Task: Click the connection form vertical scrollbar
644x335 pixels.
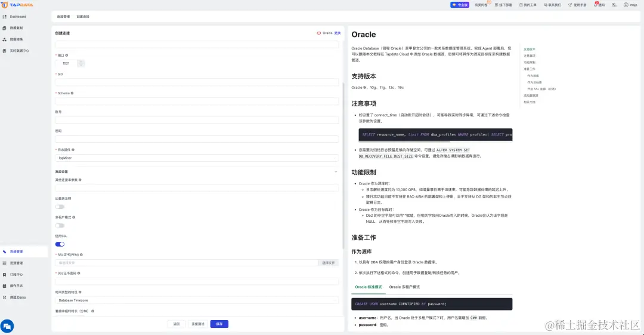Action: click(343, 165)
